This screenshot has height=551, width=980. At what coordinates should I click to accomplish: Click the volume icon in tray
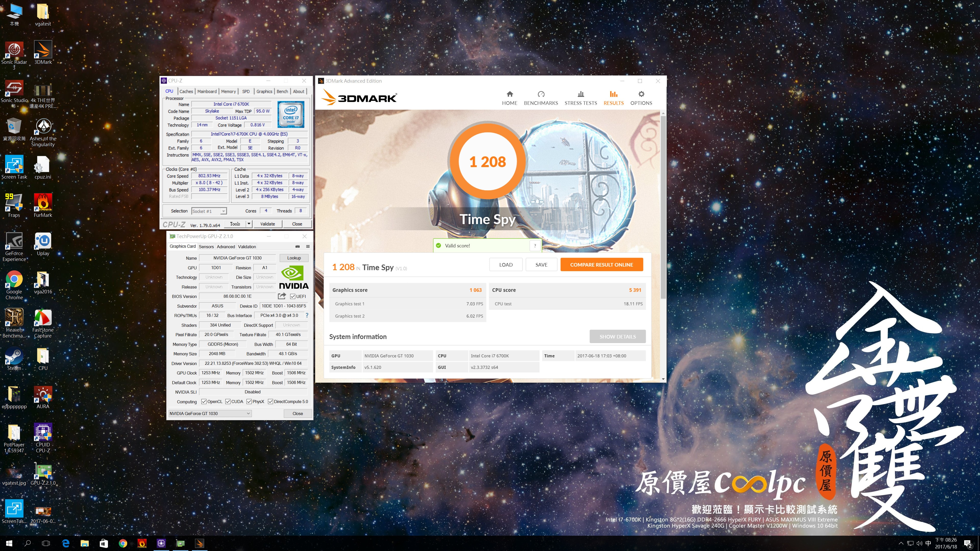(x=920, y=543)
